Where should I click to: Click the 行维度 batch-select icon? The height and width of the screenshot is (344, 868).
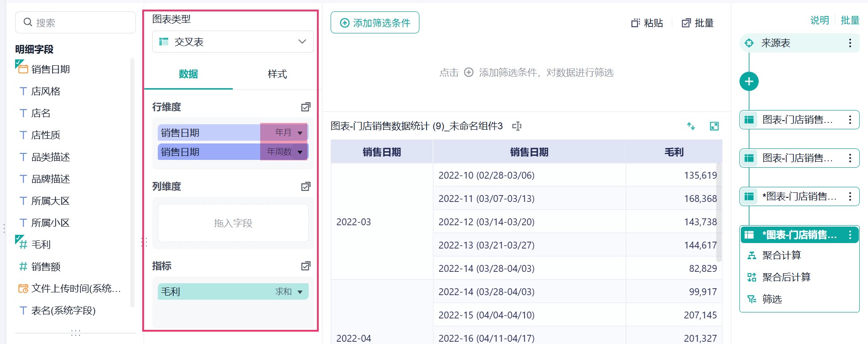(x=306, y=107)
